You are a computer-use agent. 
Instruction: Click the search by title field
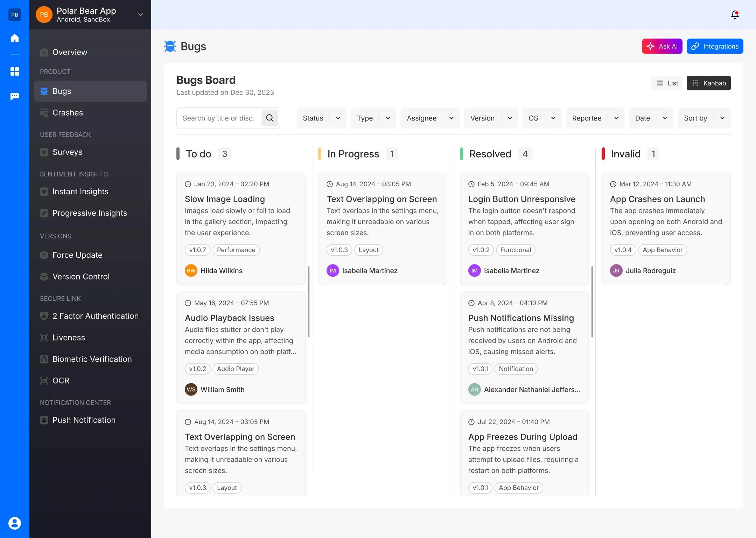218,118
